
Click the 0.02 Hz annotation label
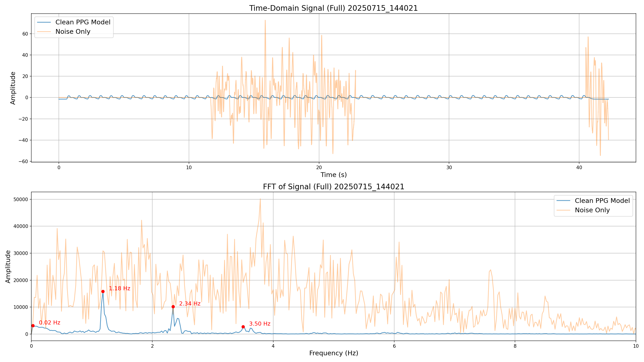point(49,322)
